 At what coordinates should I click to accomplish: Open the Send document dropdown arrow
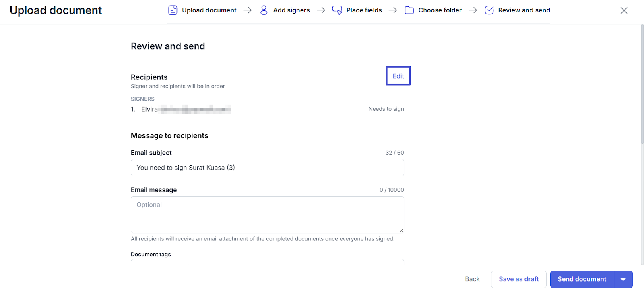623,279
